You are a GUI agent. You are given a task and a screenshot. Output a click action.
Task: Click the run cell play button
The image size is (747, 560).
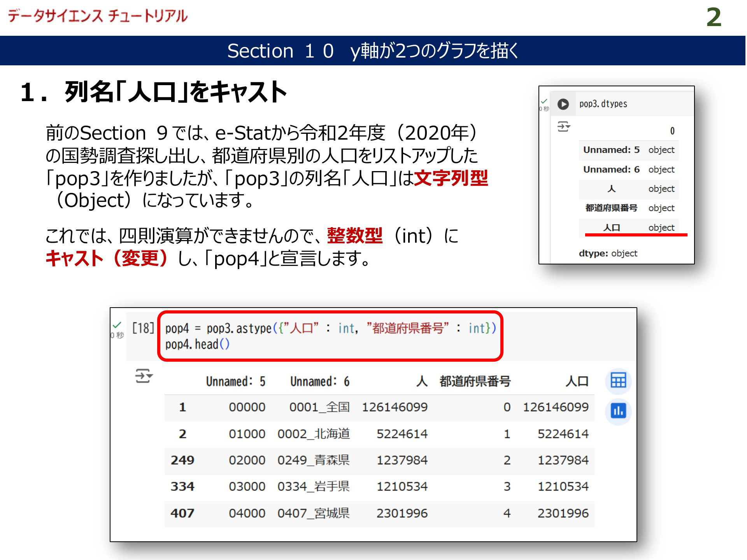[x=563, y=104]
